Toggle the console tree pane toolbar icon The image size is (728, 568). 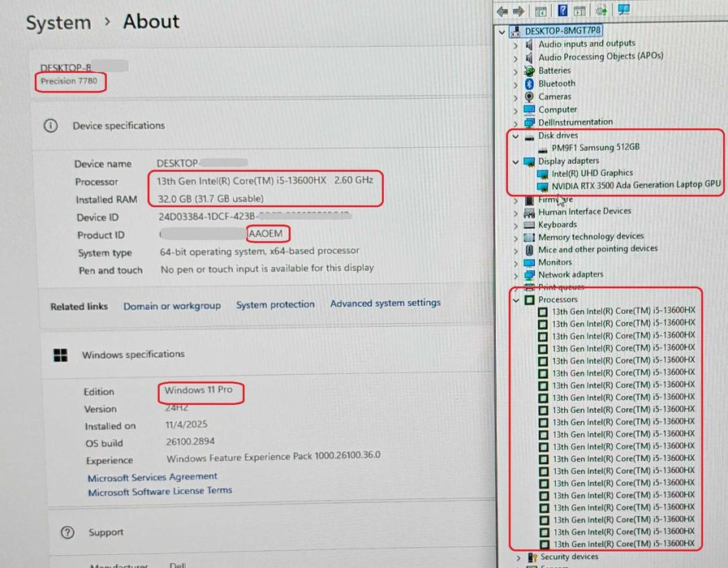click(x=541, y=11)
